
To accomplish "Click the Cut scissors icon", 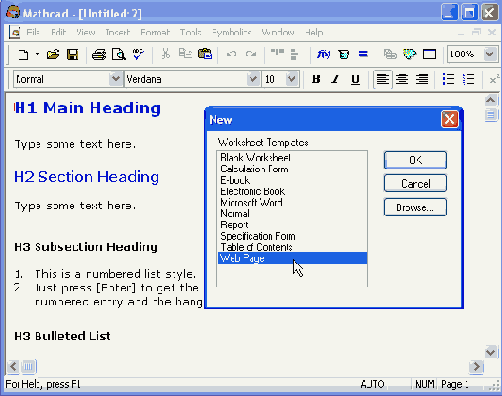I will coord(166,54).
